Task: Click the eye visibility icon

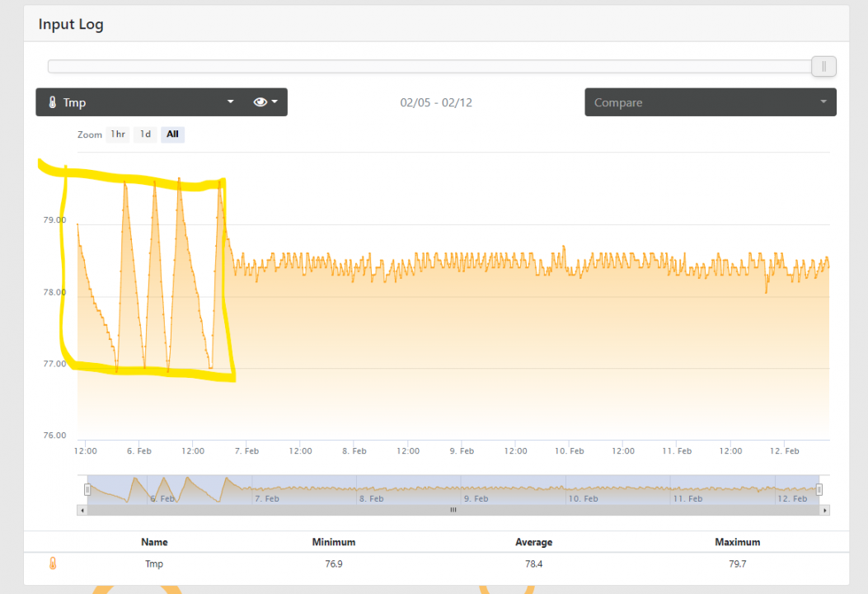Action: [260, 102]
